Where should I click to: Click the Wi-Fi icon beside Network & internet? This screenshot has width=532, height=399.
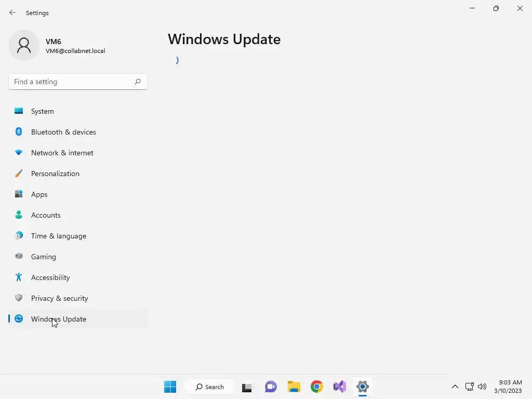click(x=19, y=153)
